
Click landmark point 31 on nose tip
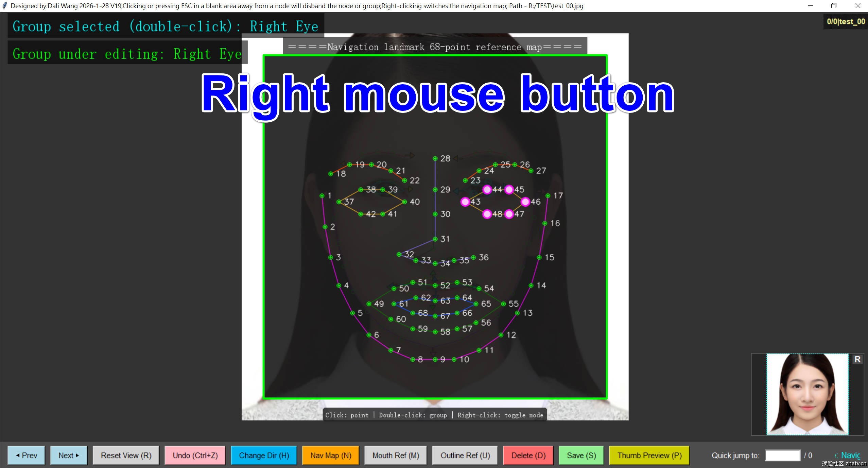click(x=435, y=239)
